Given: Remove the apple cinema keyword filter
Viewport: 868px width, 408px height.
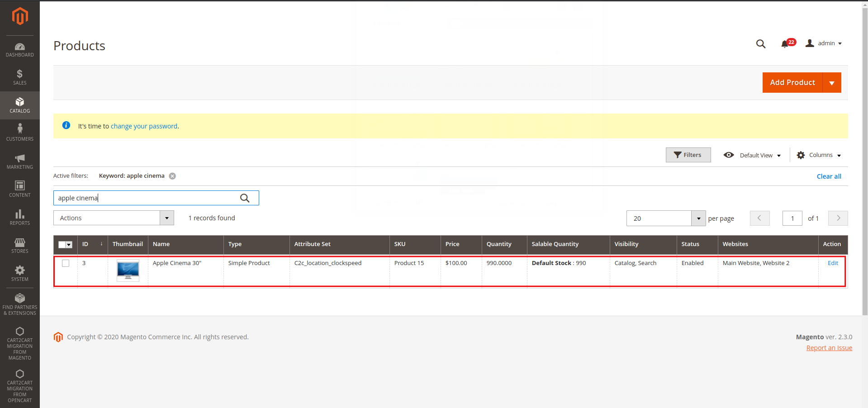Looking at the screenshot, I should click(x=172, y=176).
